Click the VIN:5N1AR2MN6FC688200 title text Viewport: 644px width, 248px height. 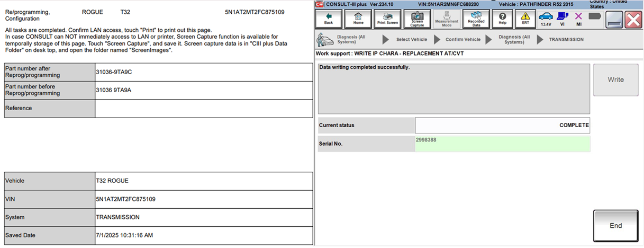click(x=448, y=4)
